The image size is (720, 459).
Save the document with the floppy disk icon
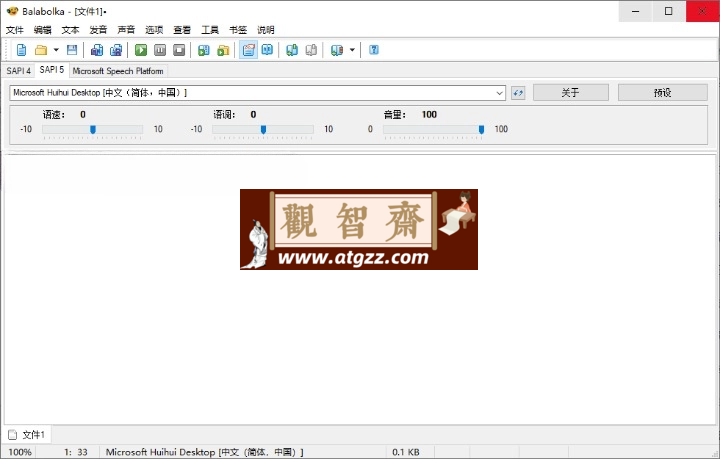[x=72, y=50]
